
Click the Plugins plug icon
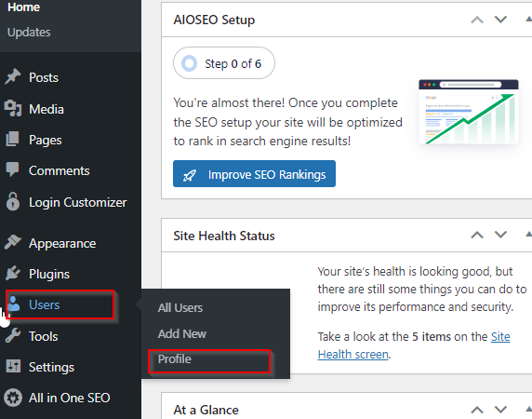[13, 273]
